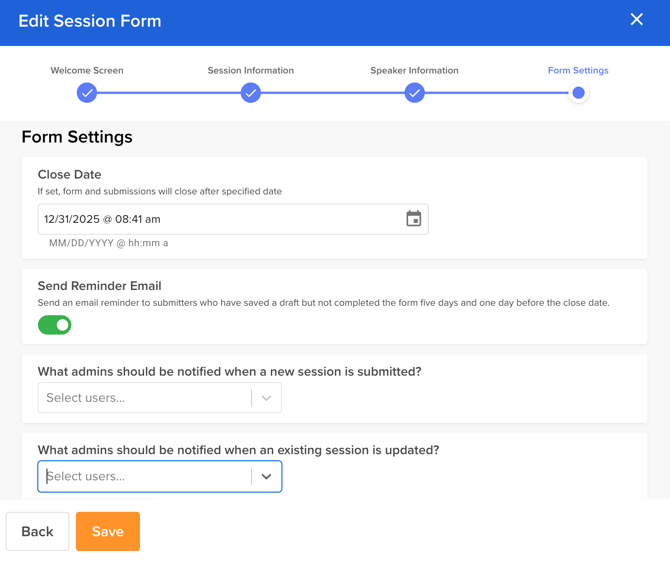
Task: Go to the Session Information step label
Action: (251, 71)
